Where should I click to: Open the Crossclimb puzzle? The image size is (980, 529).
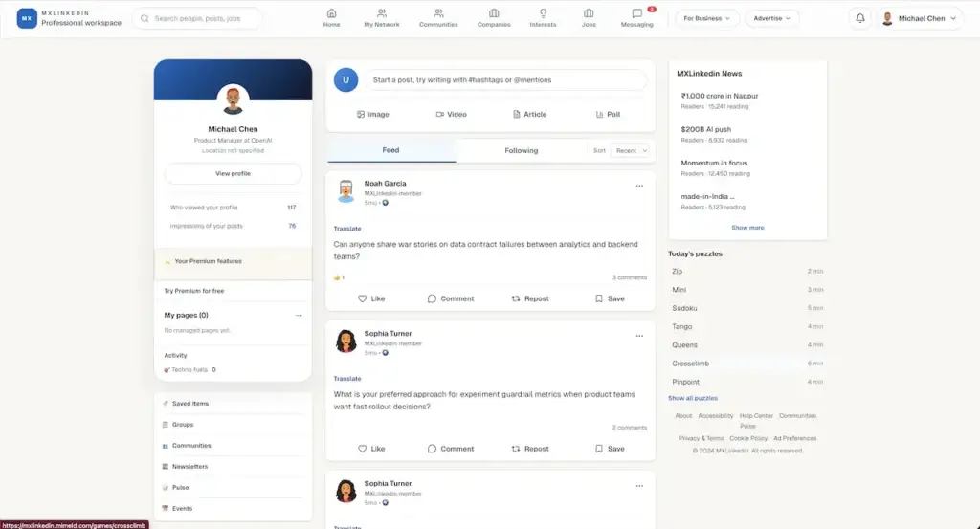pos(746,363)
